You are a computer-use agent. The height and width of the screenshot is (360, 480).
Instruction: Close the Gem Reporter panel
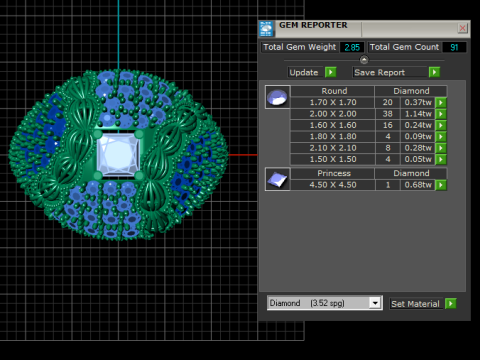pyautogui.click(x=462, y=28)
